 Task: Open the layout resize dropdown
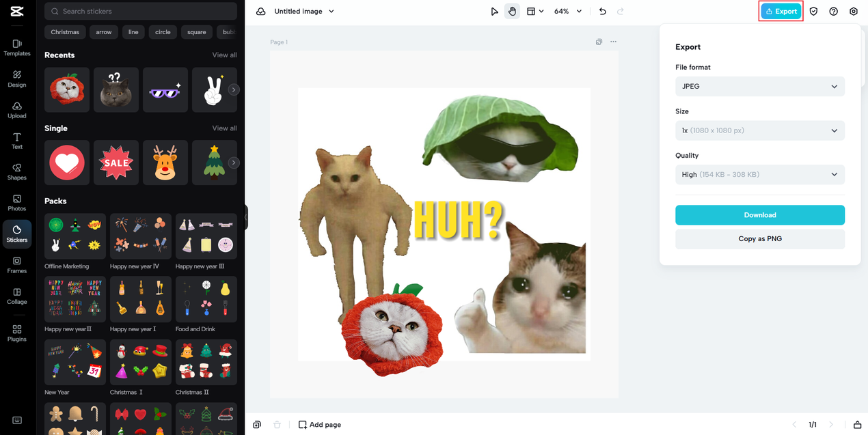[x=535, y=12]
